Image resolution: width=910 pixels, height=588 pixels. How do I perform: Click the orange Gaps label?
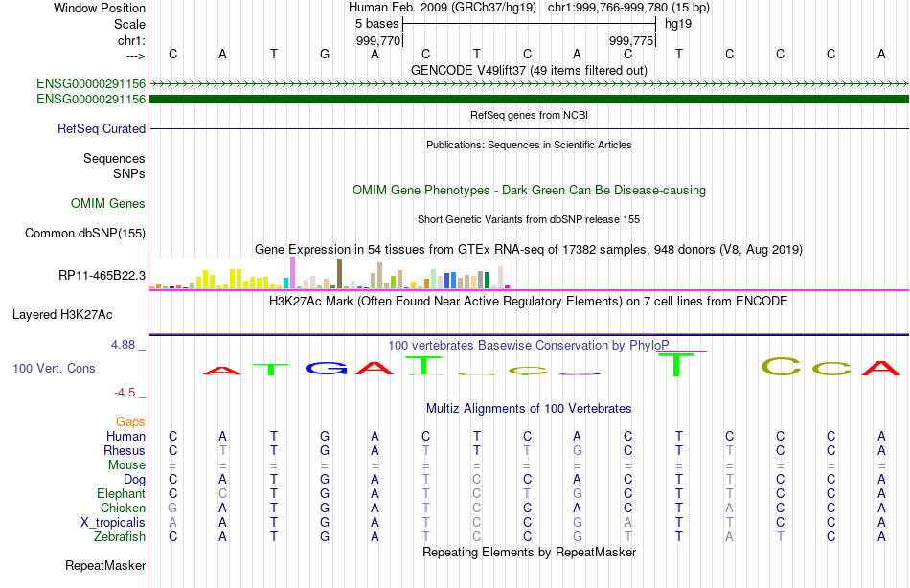130,422
